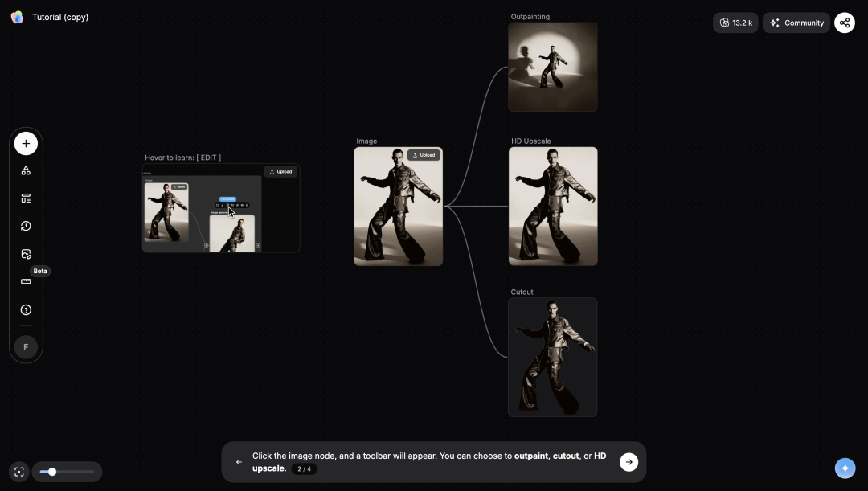Click Upload on the central Image node

[424, 155]
